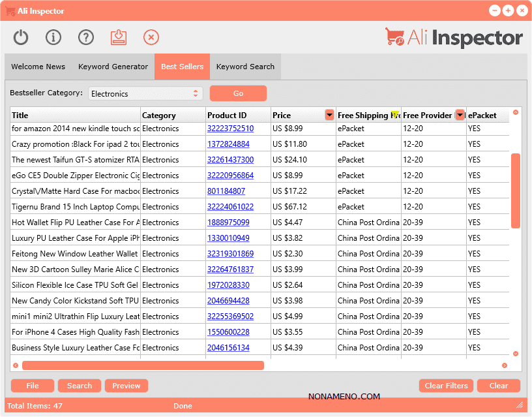The height and width of the screenshot is (417, 532).
Task: Click the Clear Filters button
Action: [x=446, y=386]
